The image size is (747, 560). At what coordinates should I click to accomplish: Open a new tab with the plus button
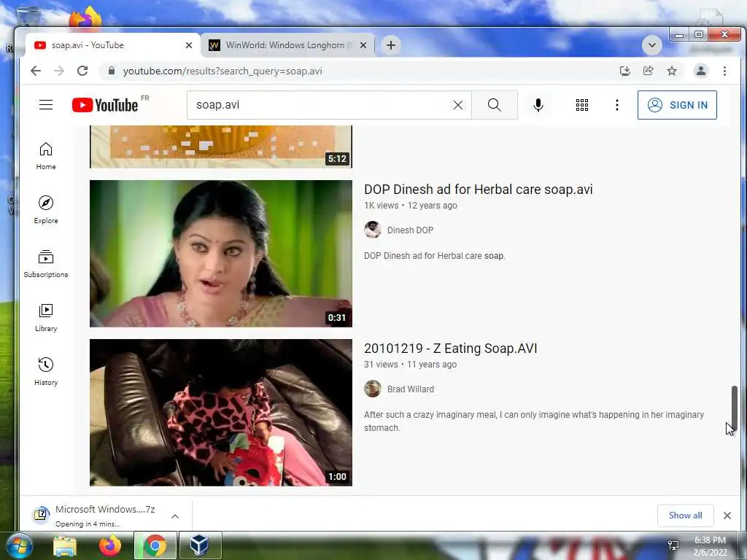pyautogui.click(x=391, y=45)
